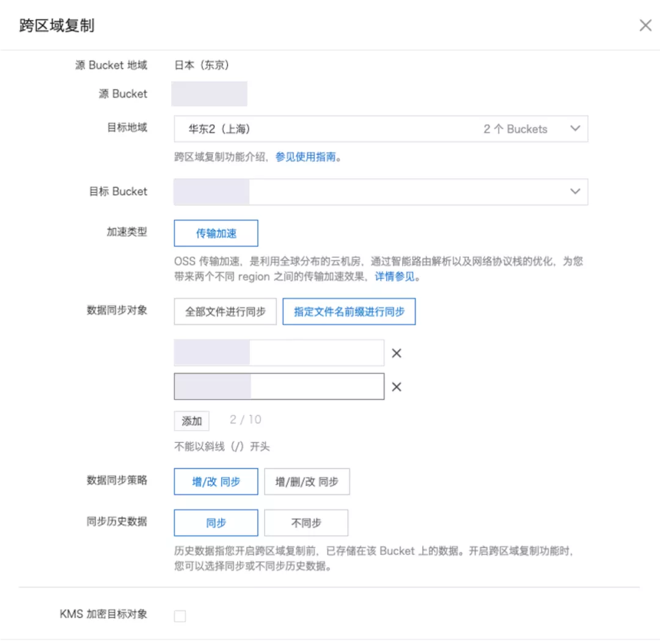The image size is (660, 644).
Task: Select the 传输加速 acceleration type
Action: click(216, 233)
